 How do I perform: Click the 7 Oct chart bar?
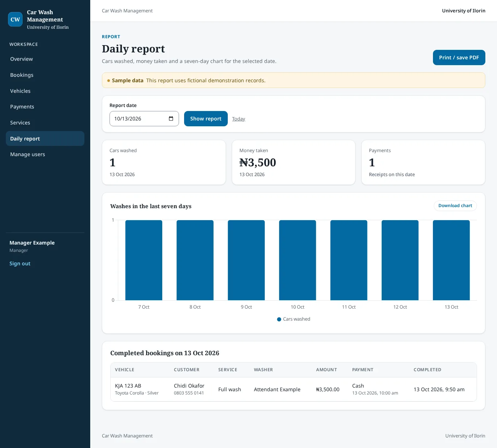(144, 260)
